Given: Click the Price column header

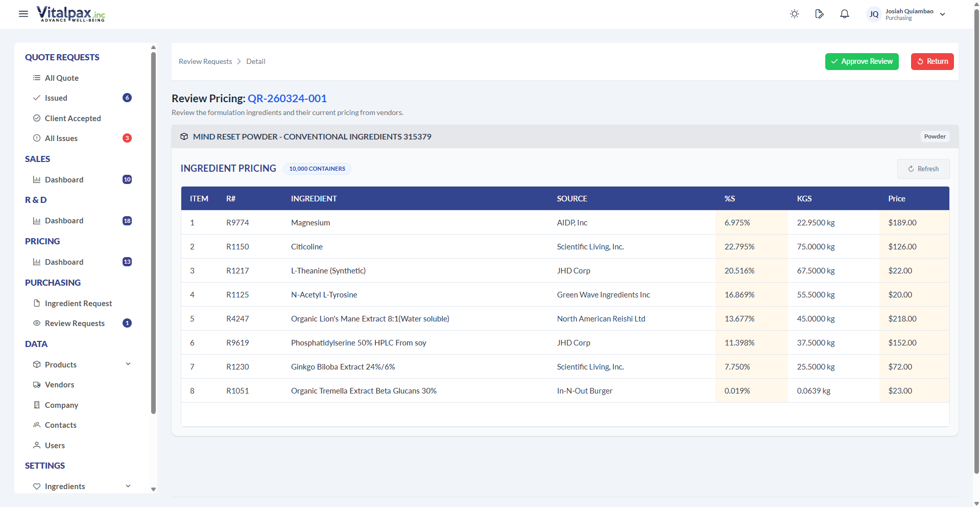Looking at the screenshot, I should (x=897, y=198).
